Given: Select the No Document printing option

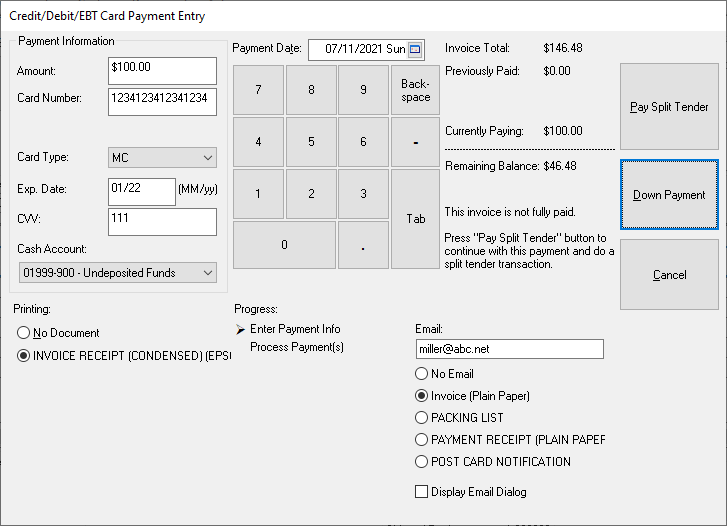Looking at the screenshot, I should pyautogui.click(x=25, y=333).
